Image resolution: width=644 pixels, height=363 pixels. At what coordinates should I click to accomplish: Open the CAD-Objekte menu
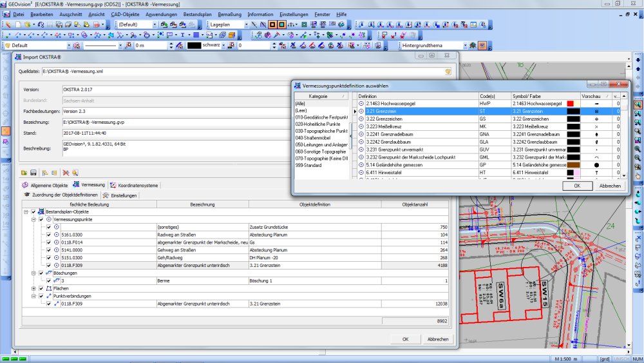pyautogui.click(x=126, y=14)
